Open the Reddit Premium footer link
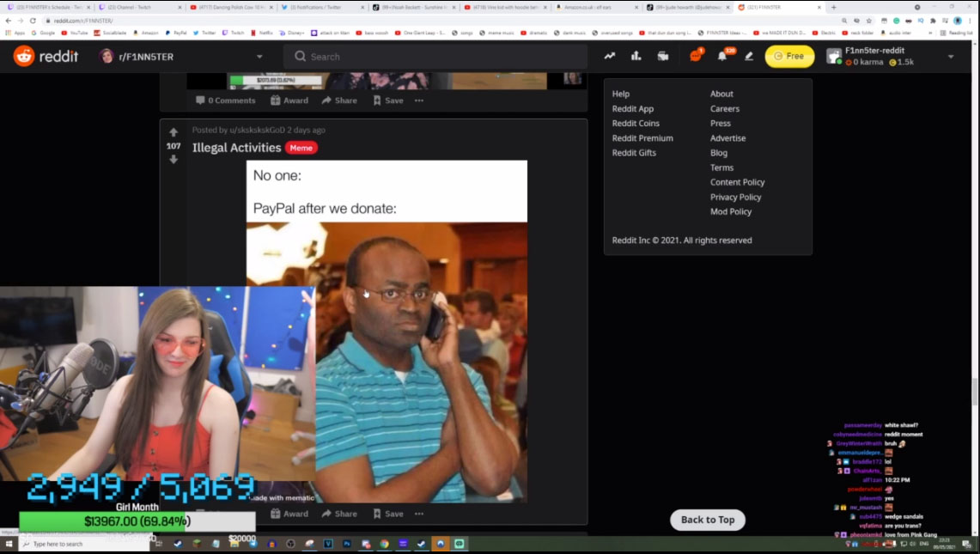980x554 pixels. [642, 138]
